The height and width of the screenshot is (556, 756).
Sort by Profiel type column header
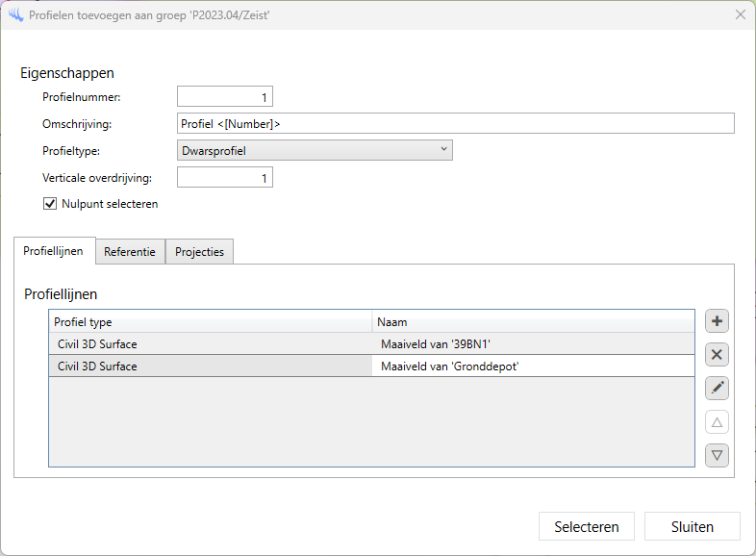[x=210, y=322]
